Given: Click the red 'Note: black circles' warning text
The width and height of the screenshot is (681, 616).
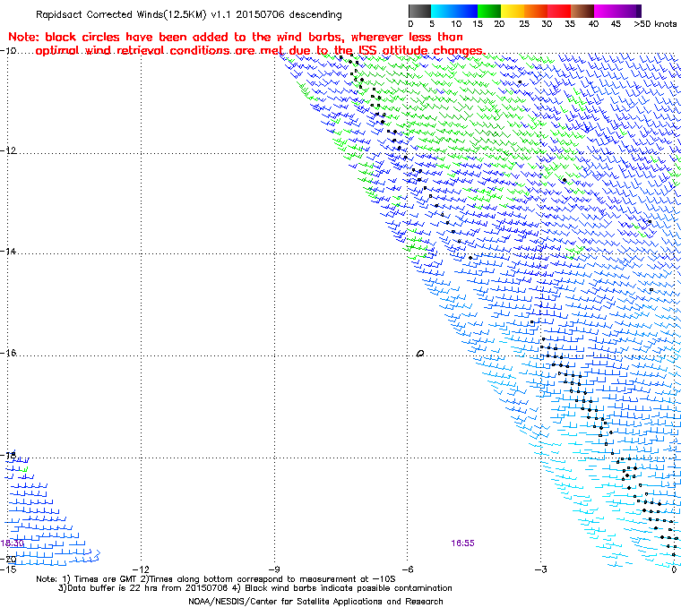Looking at the screenshot, I should click(x=246, y=43).
